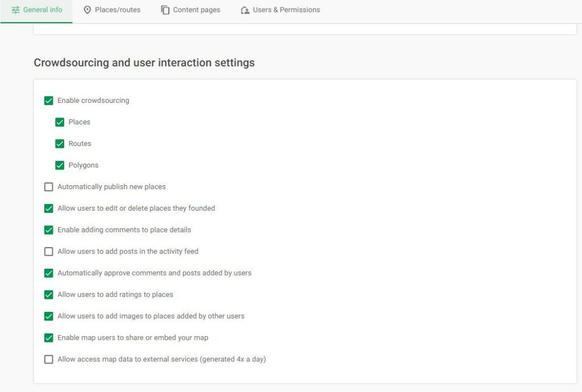Click the 'Enable crowdsourcing' label text
This screenshot has width=582, height=392.
pyautogui.click(x=93, y=101)
